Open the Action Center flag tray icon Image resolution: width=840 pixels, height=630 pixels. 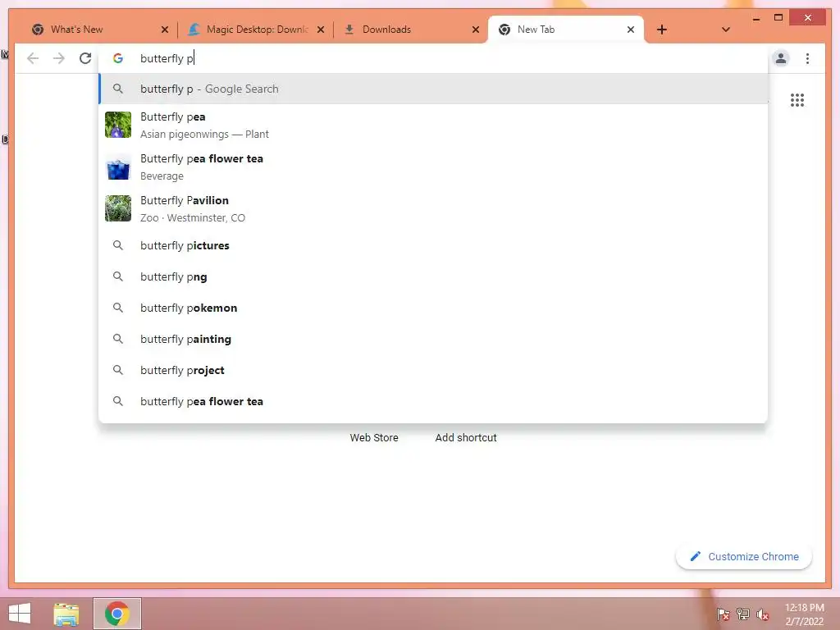[x=724, y=614]
